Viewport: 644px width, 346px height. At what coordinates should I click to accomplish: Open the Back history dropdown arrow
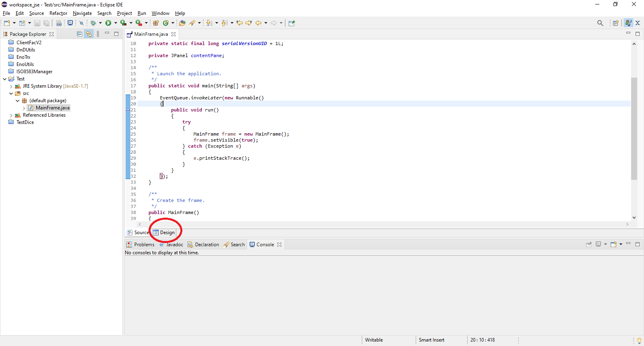(x=266, y=23)
